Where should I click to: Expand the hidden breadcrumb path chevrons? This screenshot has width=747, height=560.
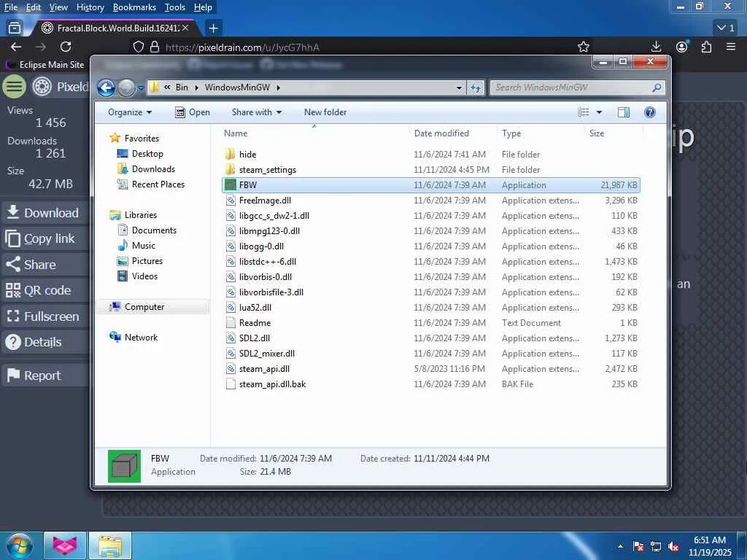167,87
